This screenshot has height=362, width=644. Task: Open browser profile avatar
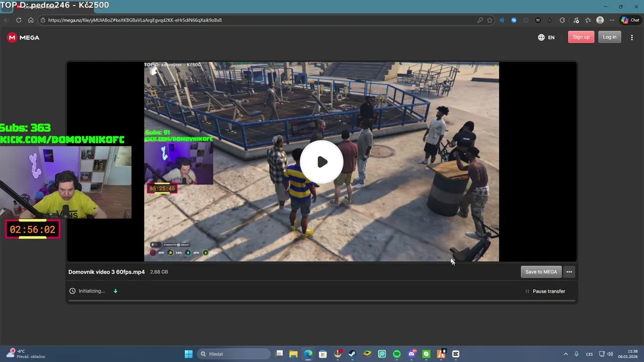tap(600, 20)
